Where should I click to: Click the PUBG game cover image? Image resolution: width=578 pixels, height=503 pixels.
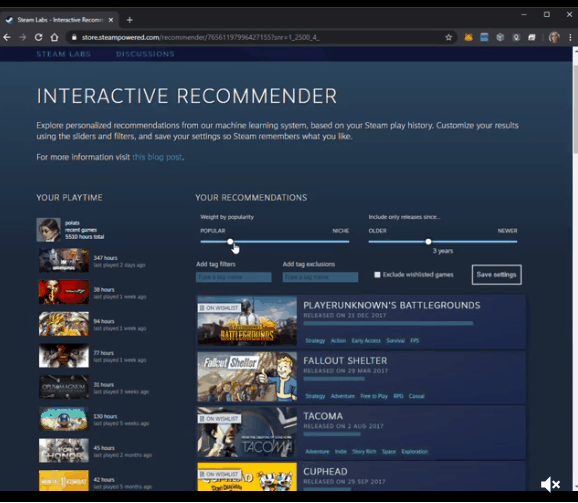[247, 321]
